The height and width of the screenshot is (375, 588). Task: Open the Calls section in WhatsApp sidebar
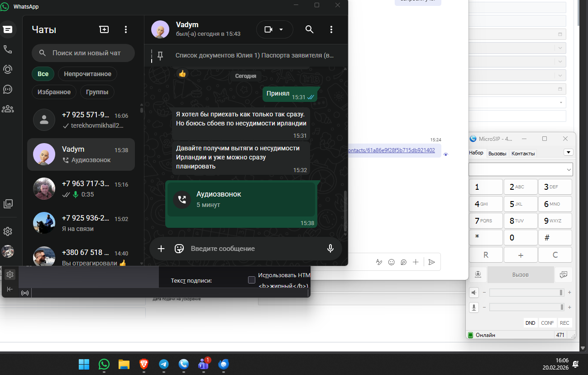8,49
